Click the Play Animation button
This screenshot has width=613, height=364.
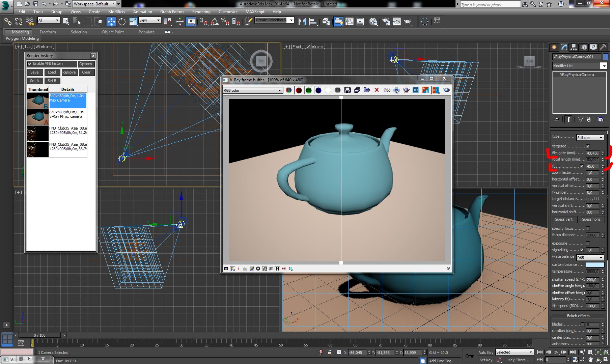tap(556, 352)
